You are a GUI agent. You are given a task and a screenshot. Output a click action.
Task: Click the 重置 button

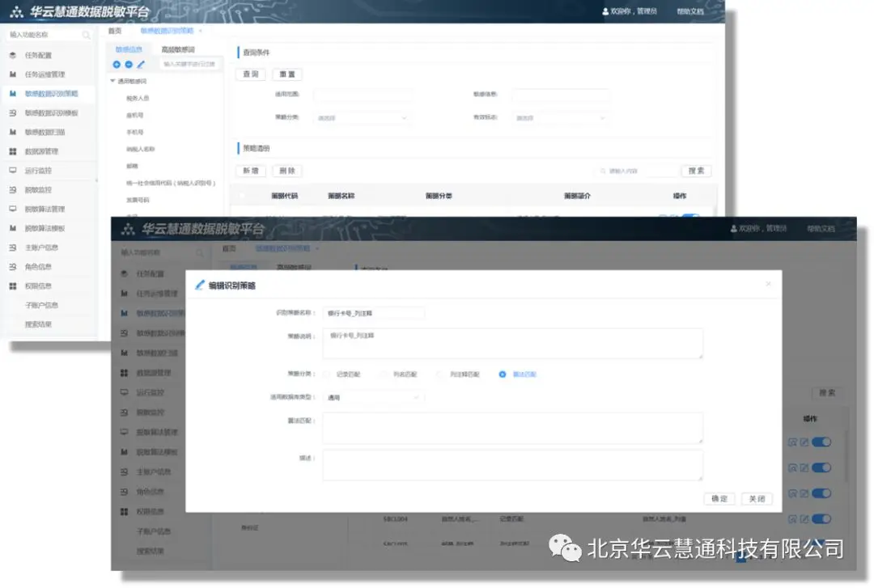tap(287, 74)
